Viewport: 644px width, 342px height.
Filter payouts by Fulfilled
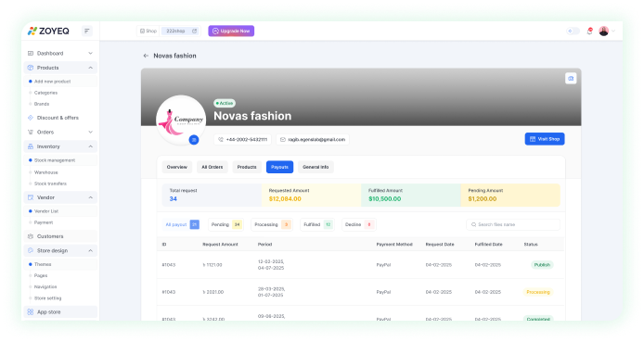coord(317,224)
